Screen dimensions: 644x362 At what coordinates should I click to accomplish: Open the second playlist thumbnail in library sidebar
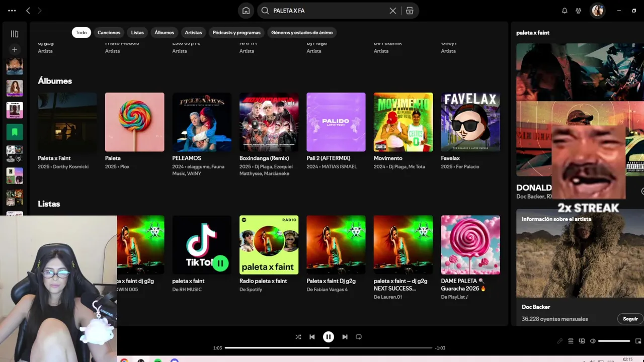point(15,88)
